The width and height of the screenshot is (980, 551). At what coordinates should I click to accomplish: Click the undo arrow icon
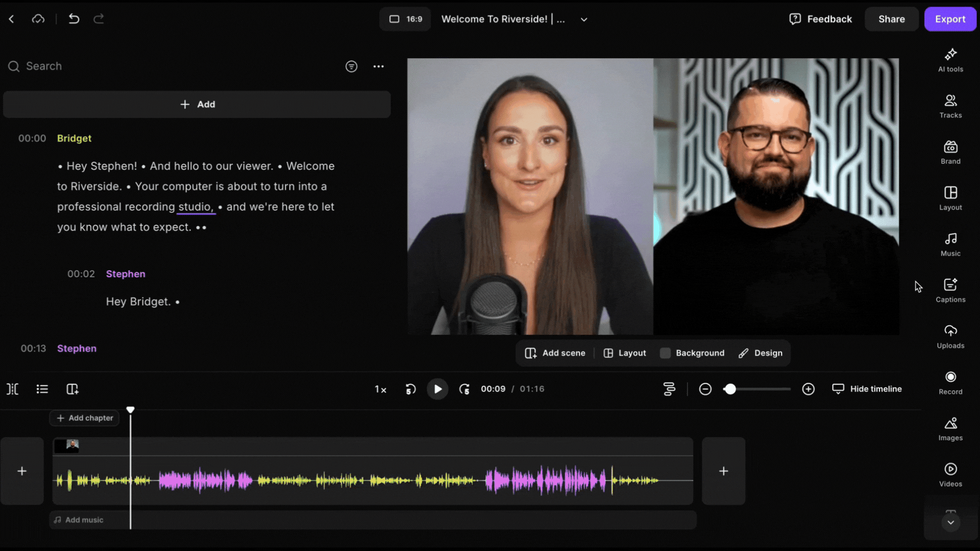(74, 19)
